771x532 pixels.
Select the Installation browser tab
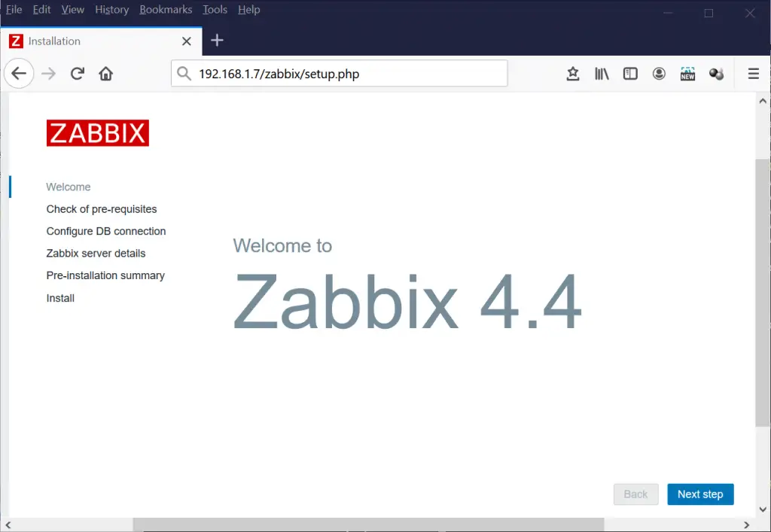[101, 41]
